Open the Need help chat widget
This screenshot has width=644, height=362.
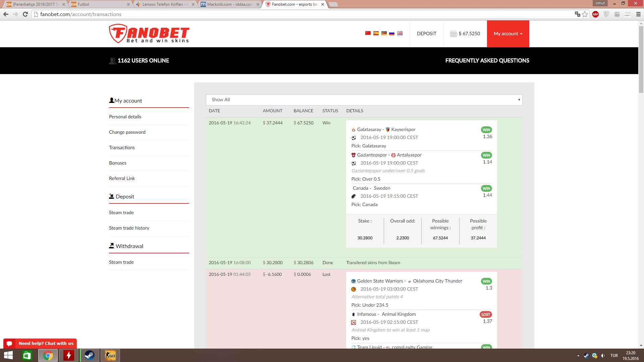coord(40,344)
